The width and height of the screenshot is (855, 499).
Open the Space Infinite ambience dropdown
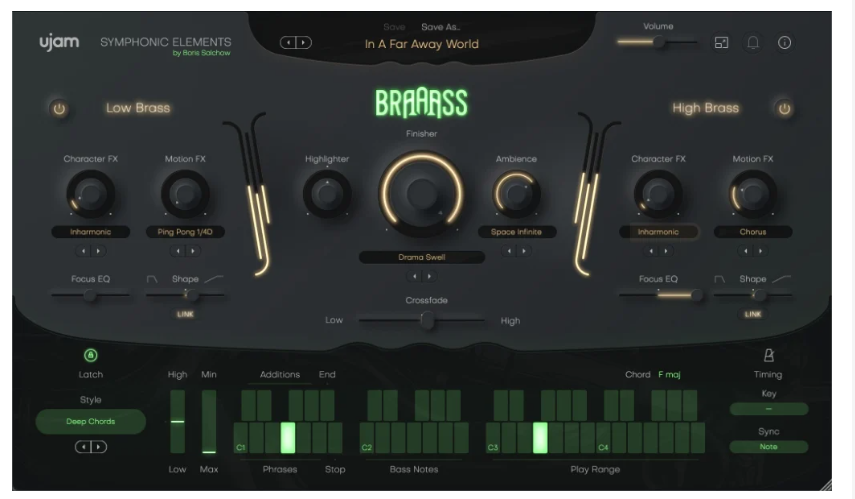[516, 232]
